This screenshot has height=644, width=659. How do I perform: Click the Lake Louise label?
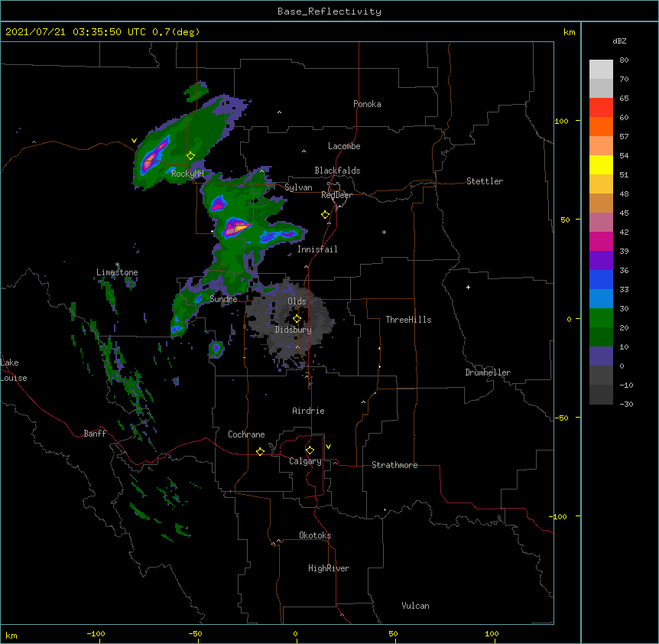click(12, 370)
